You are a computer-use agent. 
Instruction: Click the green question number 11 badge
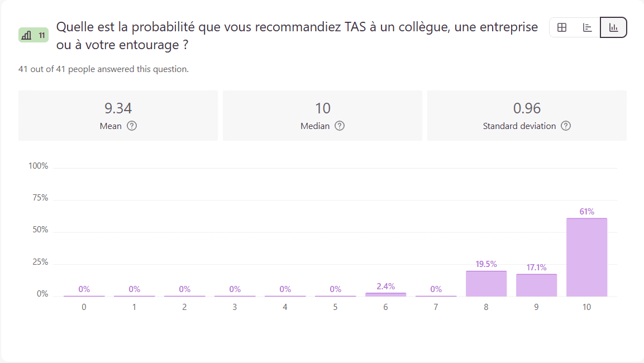(34, 35)
